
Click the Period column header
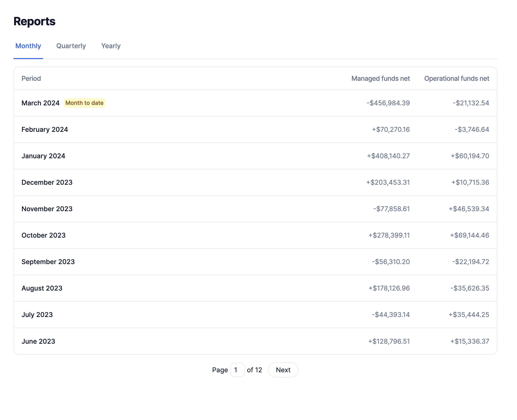[x=31, y=79]
